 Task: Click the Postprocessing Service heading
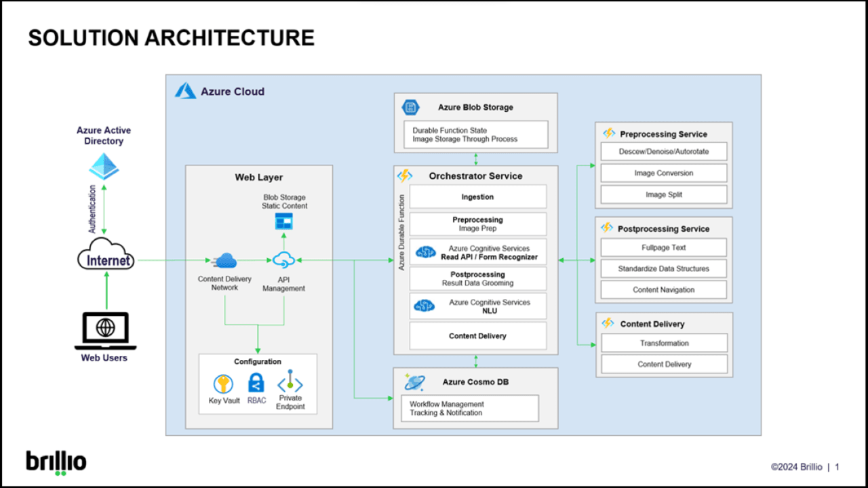click(664, 229)
